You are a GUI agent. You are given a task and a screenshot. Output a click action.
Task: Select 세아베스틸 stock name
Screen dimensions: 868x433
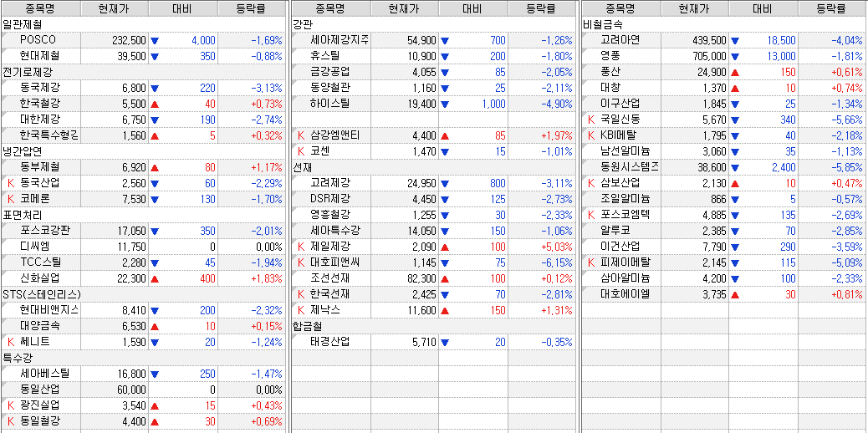[x=45, y=374]
